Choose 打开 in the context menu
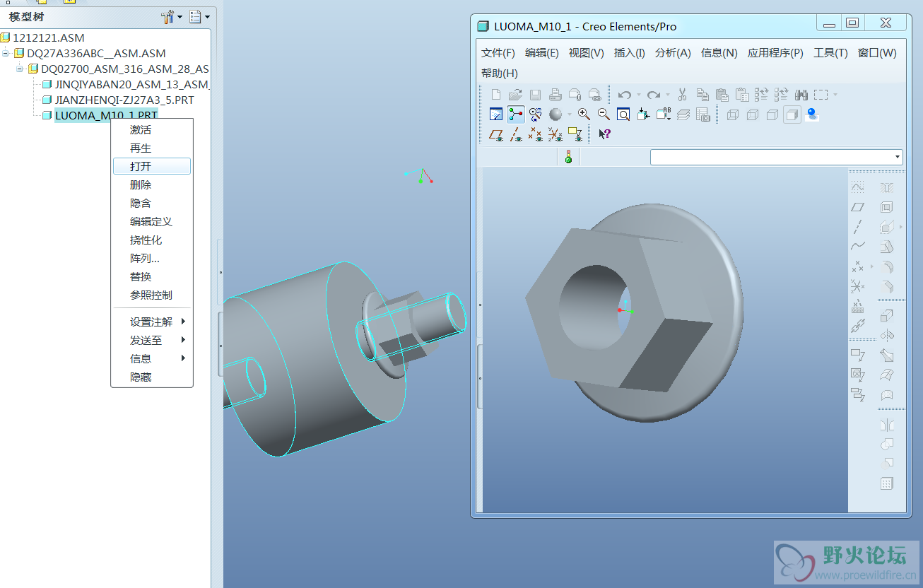The height and width of the screenshot is (588, 923). [x=152, y=166]
